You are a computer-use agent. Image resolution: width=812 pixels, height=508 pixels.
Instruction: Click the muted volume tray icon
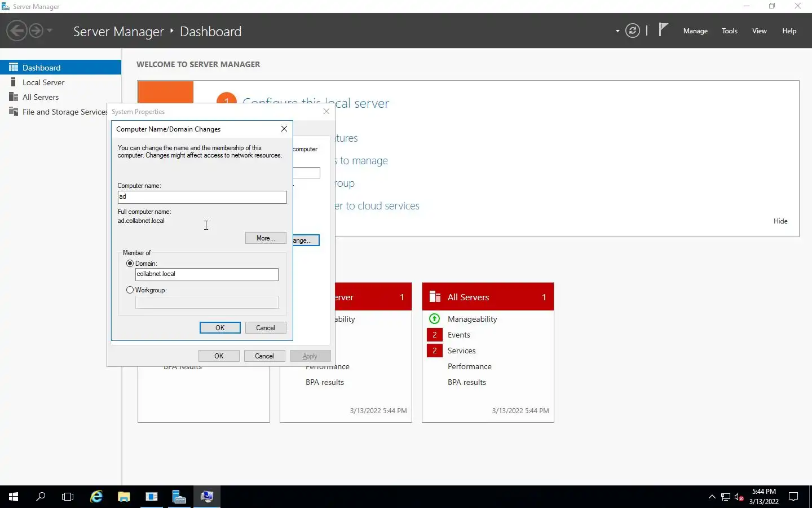(x=739, y=497)
